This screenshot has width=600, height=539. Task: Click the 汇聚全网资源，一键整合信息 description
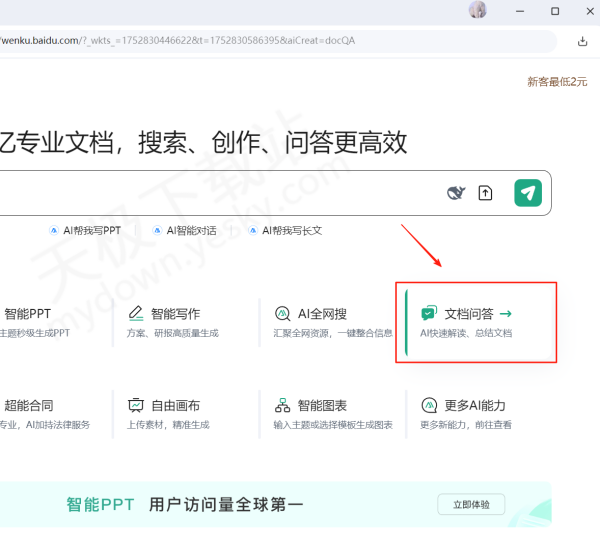[x=333, y=333]
